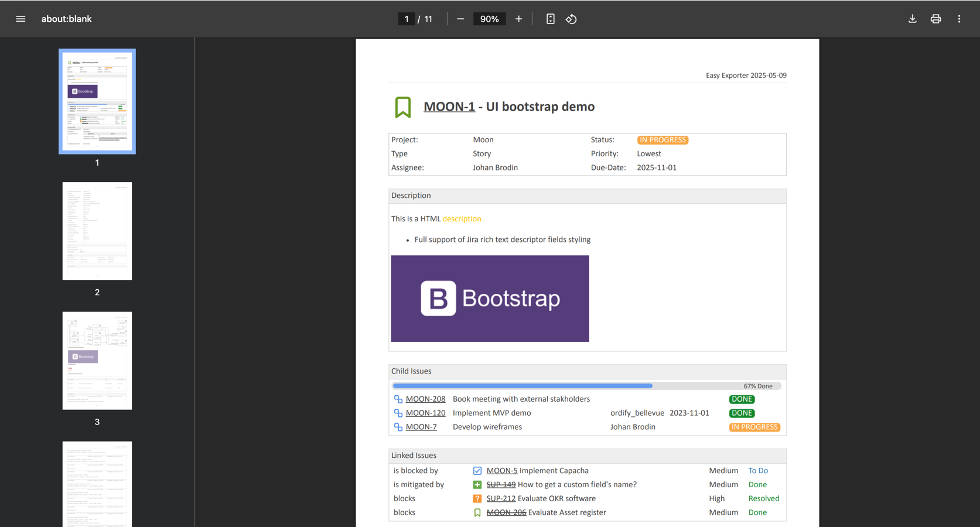
Task: Toggle the sidebar menu hamburger icon
Action: [21, 19]
